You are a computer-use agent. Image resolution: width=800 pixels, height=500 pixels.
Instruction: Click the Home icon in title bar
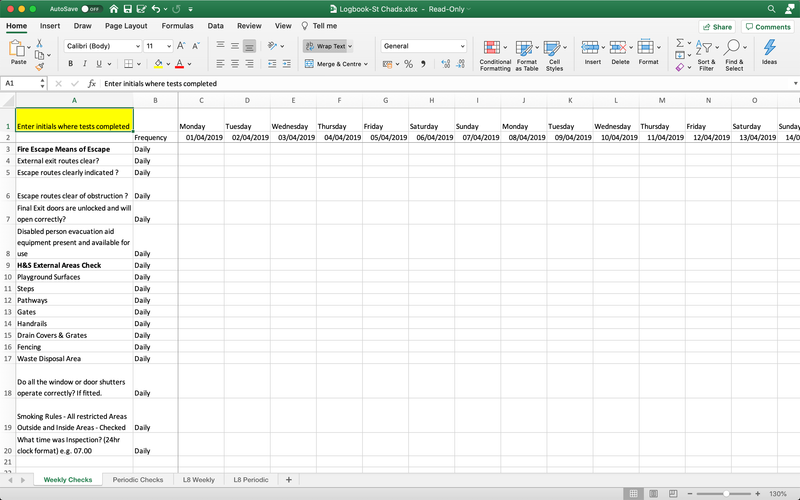[114, 9]
